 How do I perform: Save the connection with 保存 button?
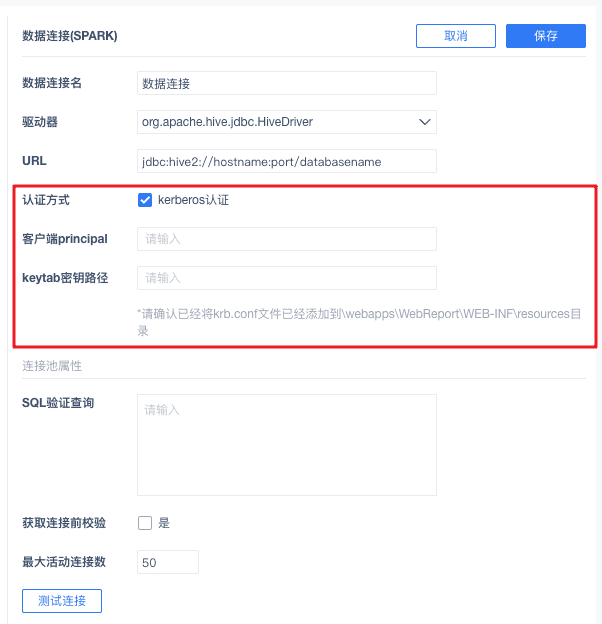546,36
